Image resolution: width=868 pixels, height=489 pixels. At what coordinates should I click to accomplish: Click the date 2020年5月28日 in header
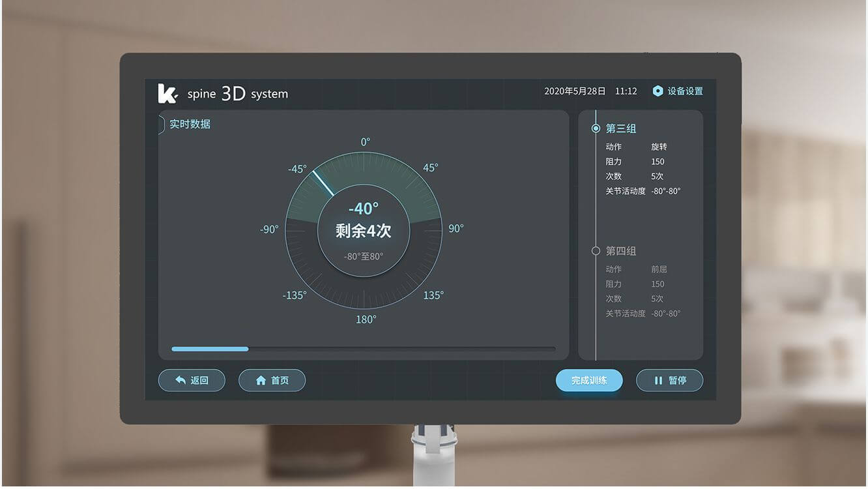click(x=575, y=91)
